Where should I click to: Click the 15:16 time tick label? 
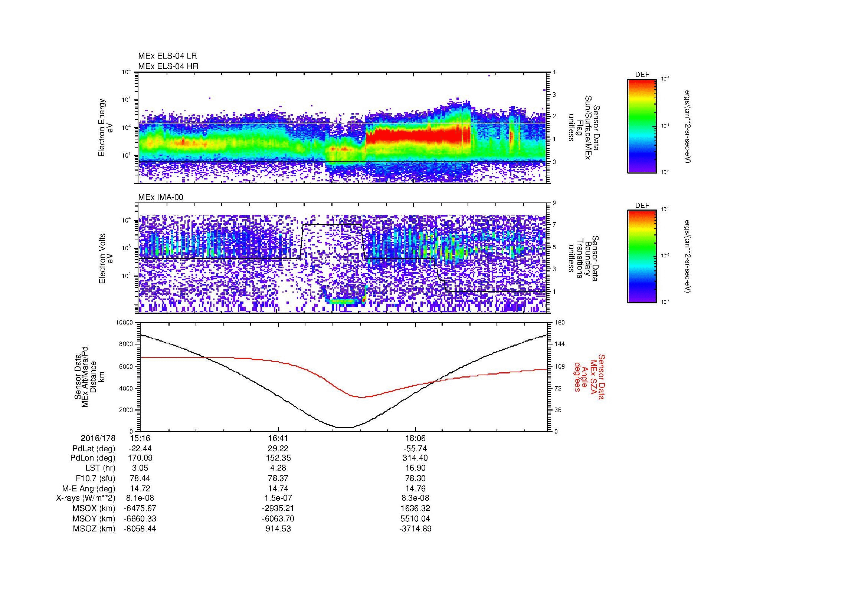click(140, 438)
